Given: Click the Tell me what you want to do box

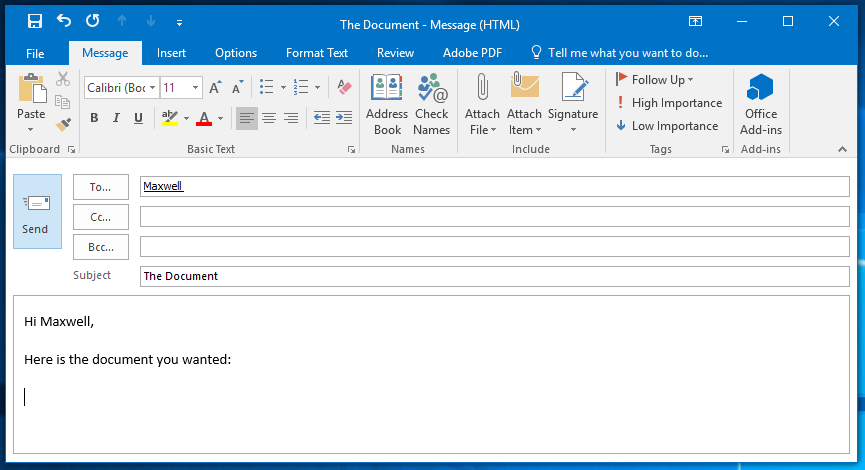Looking at the screenshot, I should pyautogui.click(x=620, y=53).
